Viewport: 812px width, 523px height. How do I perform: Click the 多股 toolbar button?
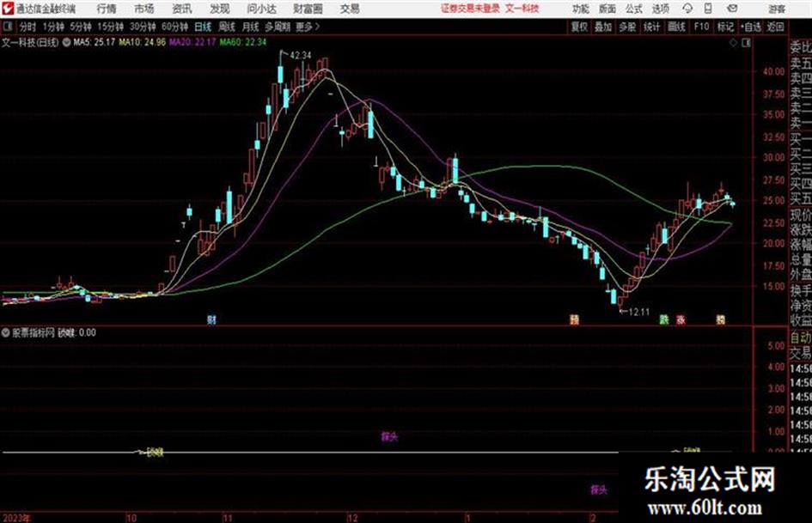point(627,27)
